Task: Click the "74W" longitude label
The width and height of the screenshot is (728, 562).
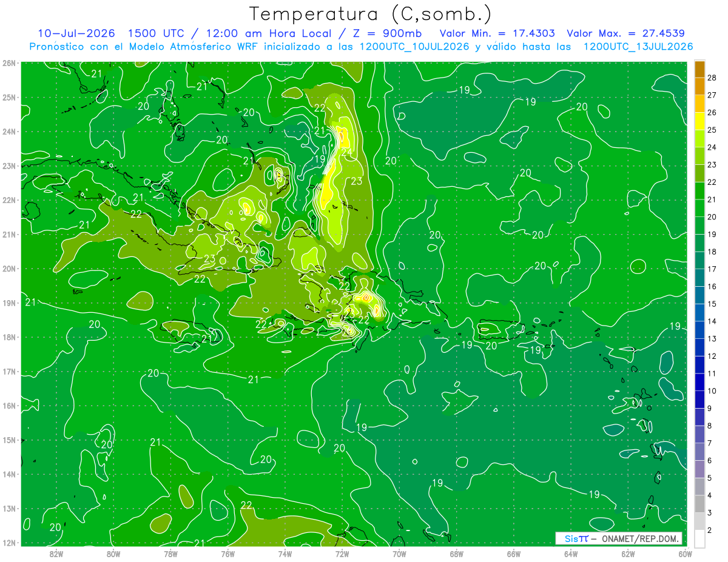Action: coord(285,554)
